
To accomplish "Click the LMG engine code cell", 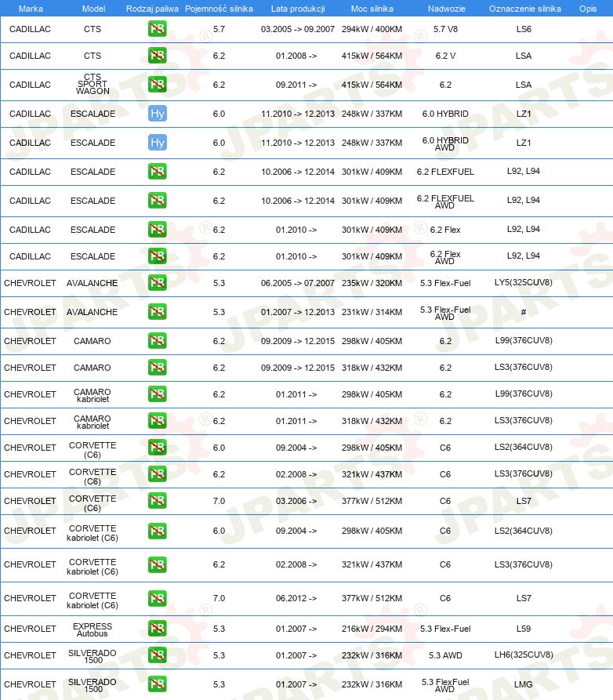I will [x=524, y=684].
